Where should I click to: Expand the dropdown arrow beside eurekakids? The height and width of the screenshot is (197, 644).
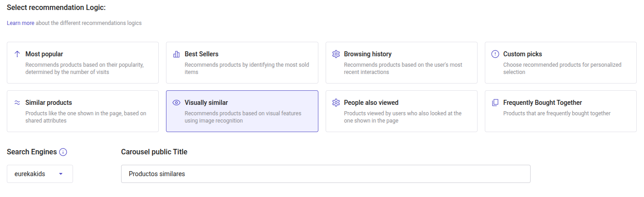pos(61,174)
